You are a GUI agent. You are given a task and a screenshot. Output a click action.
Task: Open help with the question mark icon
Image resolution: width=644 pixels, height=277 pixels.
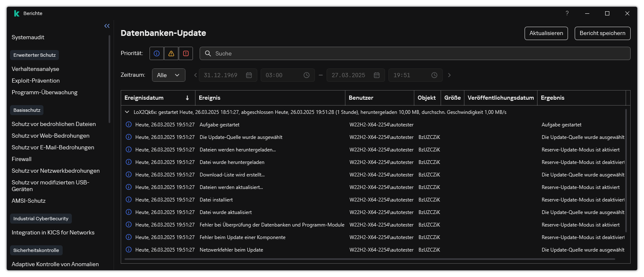pyautogui.click(x=567, y=13)
